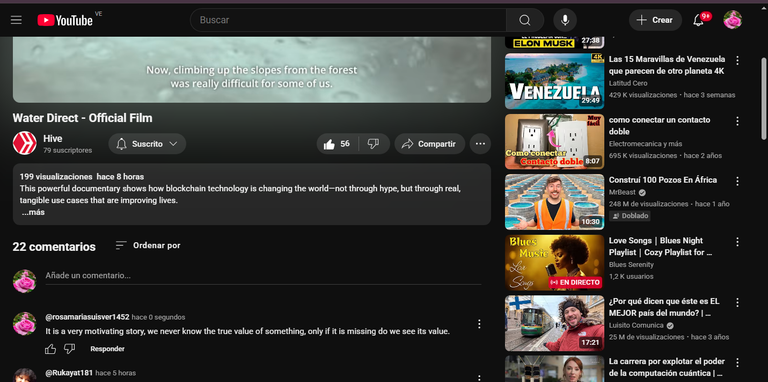768x382 pixels.
Task: Open the Ordenar por sort menu
Action: 147,245
